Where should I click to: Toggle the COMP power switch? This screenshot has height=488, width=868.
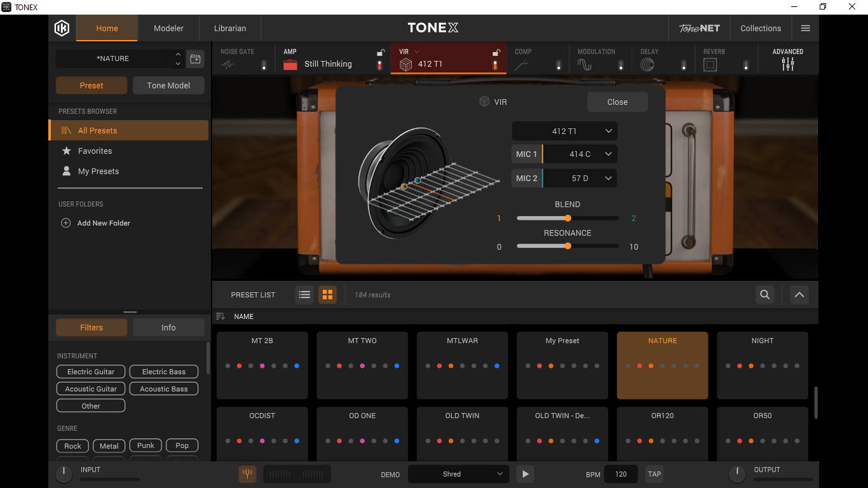tap(559, 65)
